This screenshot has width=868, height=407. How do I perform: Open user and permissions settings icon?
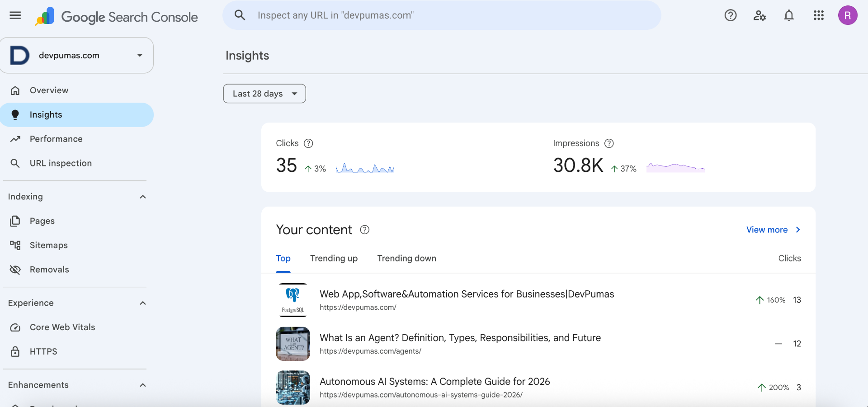point(759,15)
